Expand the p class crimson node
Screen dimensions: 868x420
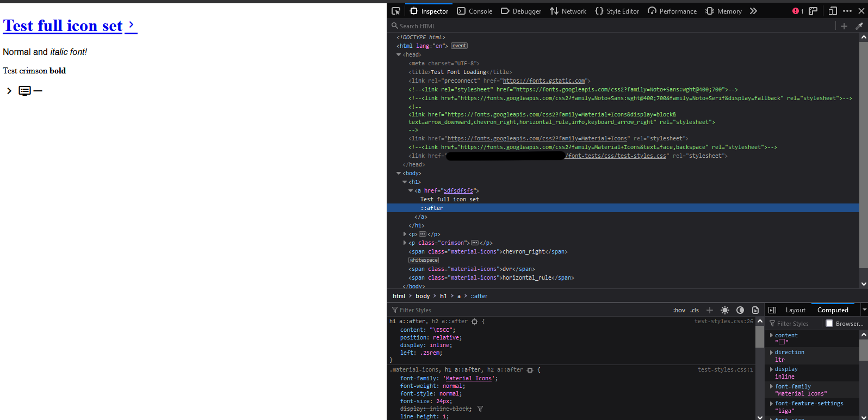[x=405, y=243]
